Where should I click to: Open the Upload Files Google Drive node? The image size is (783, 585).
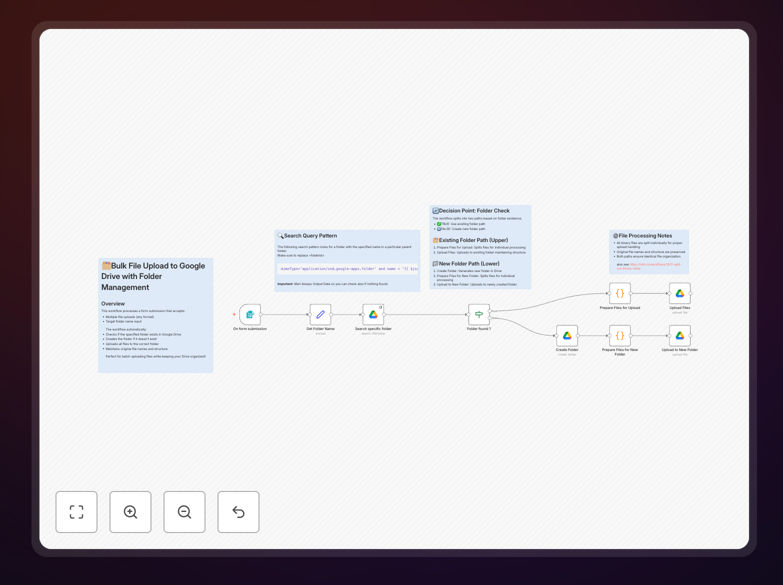tap(680, 293)
